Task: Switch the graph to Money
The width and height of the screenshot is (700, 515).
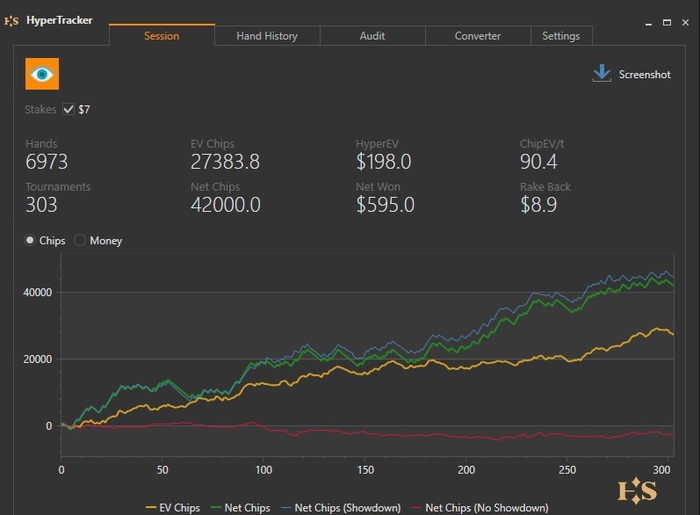Action: click(80, 240)
